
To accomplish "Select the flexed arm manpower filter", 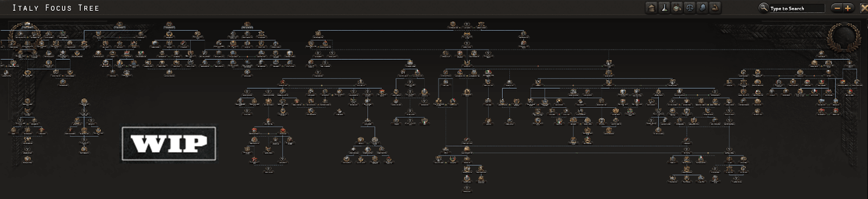I will [715, 8].
